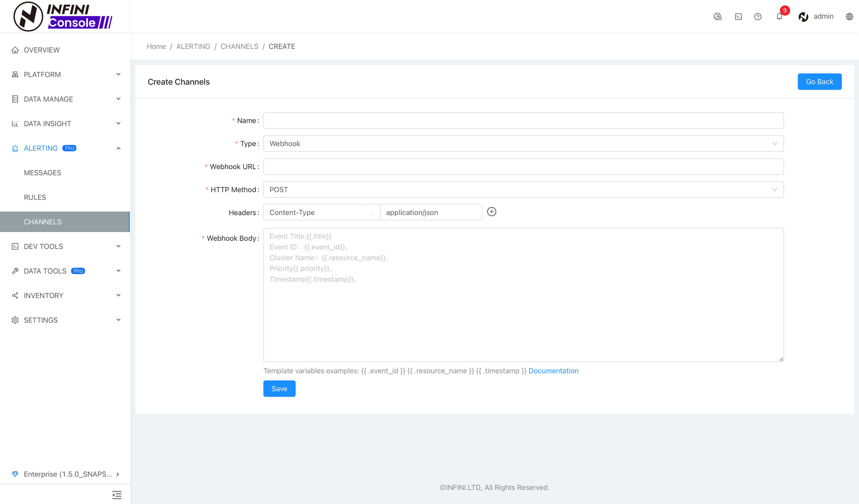Open the Enterprise version arrow
The width and height of the screenshot is (859, 504).
[117, 474]
